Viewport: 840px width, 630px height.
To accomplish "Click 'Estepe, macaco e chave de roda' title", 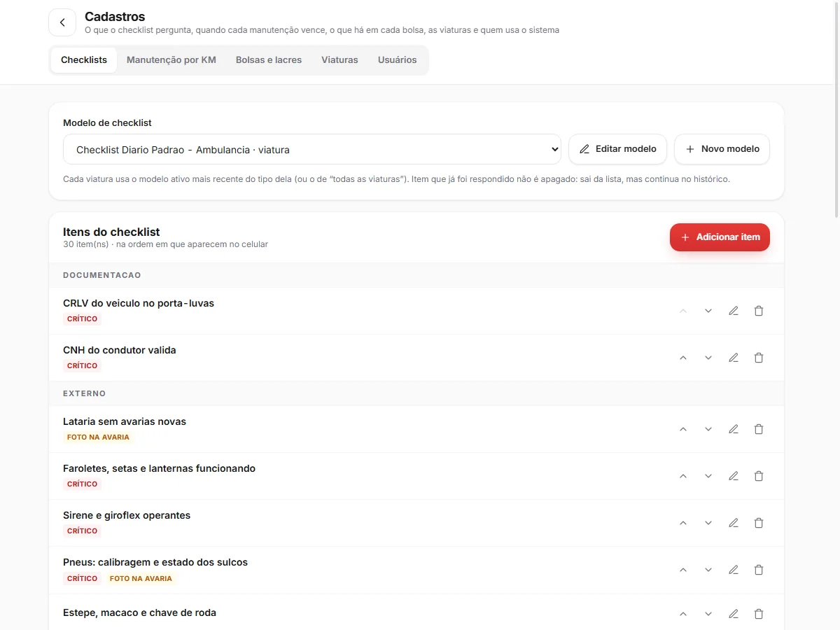I will tap(139, 612).
